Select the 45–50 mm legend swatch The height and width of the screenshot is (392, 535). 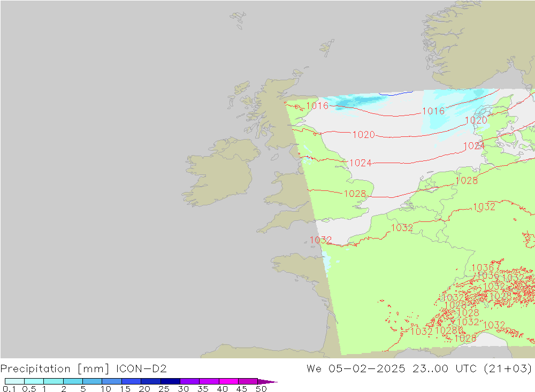pyautogui.click(x=248, y=381)
